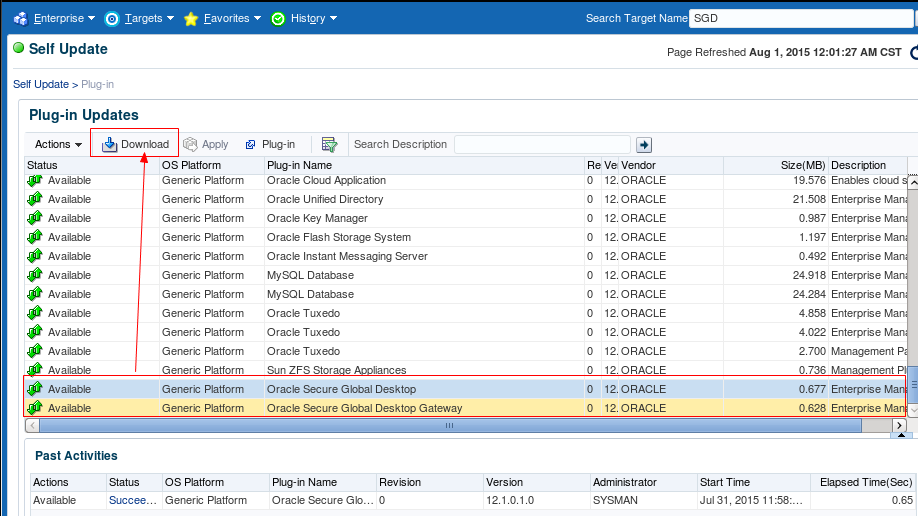The height and width of the screenshot is (516, 918).
Task: Go to Self Update breadcrumb link
Action: (41, 84)
